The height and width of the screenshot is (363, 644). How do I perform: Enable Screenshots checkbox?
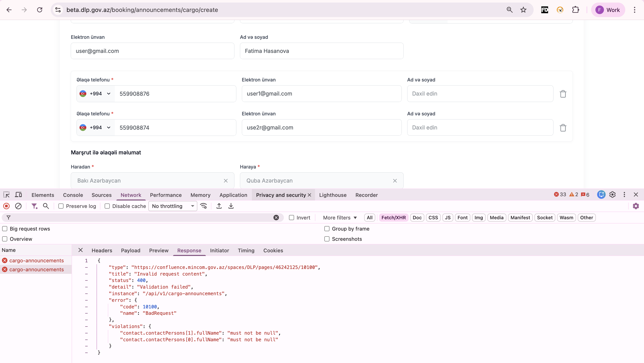(326, 239)
